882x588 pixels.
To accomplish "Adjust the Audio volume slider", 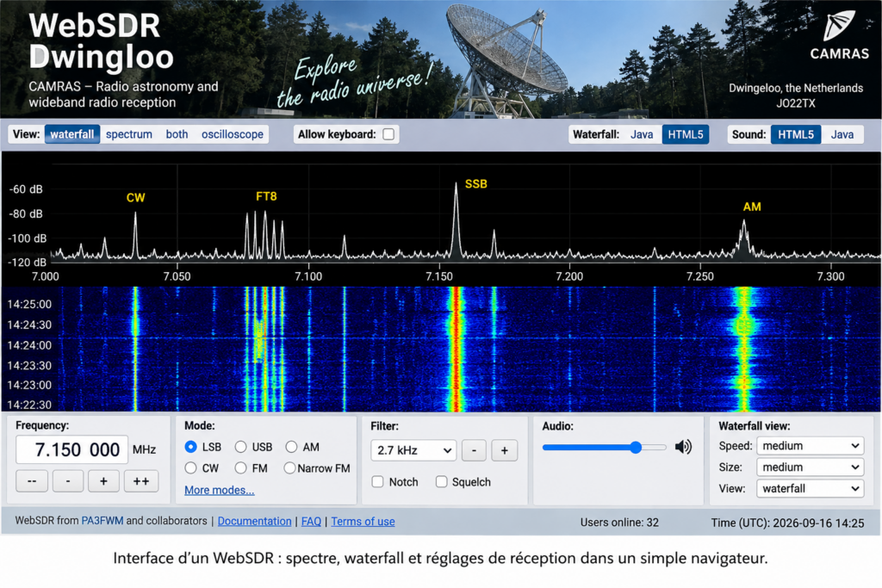I will pyautogui.click(x=604, y=448).
